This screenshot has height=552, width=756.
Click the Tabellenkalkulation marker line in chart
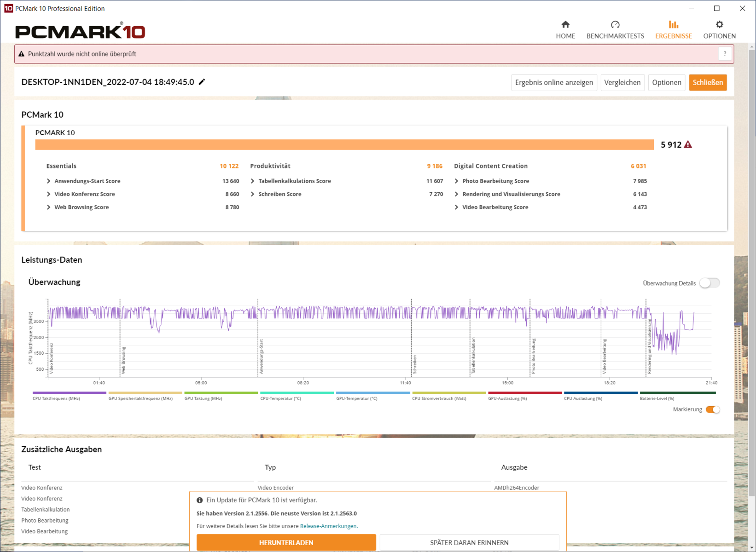click(x=470, y=338)
